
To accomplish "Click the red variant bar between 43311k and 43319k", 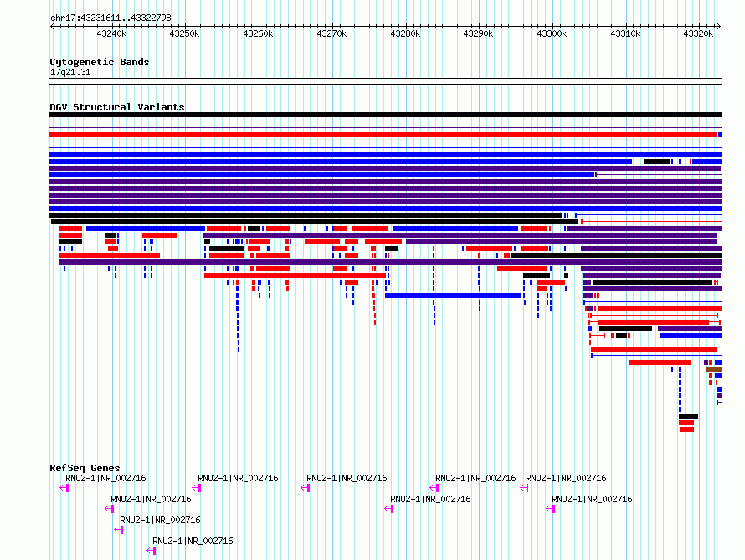I will 660,362.
